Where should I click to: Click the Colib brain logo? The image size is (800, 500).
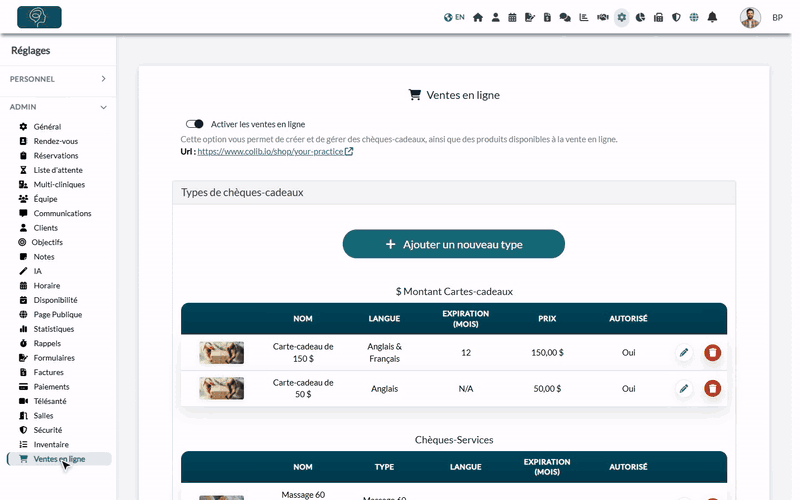pyautogui.click(x=39, y=17)
